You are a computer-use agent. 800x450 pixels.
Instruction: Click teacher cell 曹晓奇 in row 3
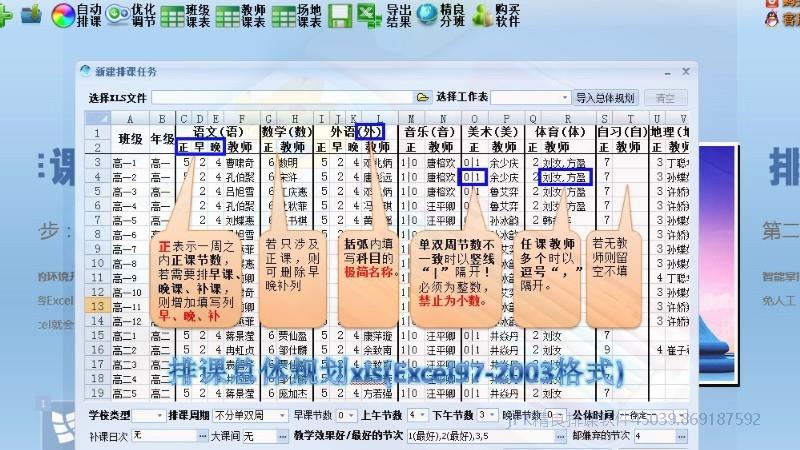[240, 163]
